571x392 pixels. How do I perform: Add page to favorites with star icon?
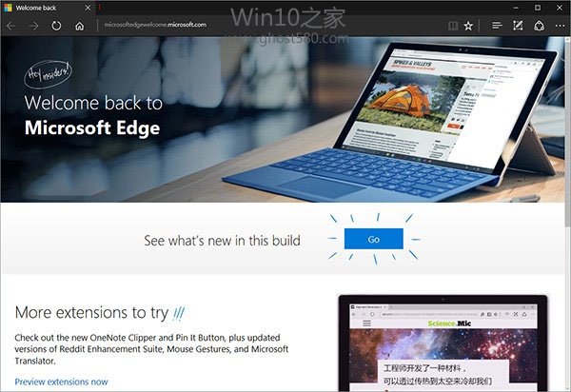tap(468, 26)
